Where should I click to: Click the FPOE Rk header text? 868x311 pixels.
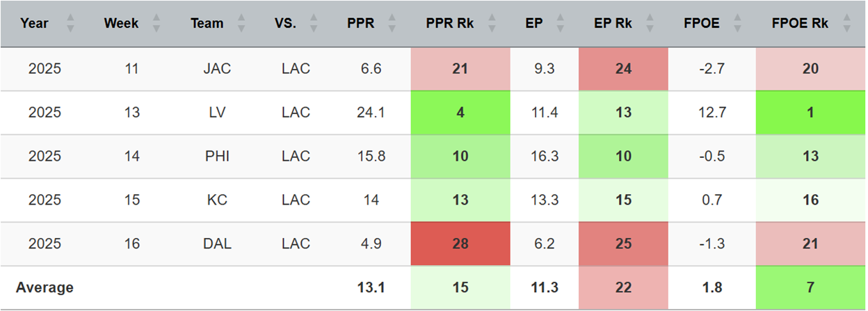point(800,24)
